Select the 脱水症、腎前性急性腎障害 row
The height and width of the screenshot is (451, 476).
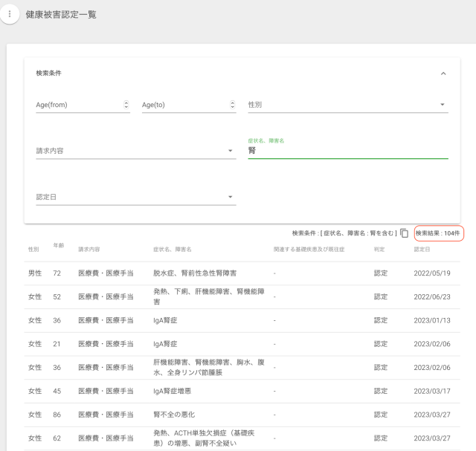pyautogui.click(x=195, y=273)
